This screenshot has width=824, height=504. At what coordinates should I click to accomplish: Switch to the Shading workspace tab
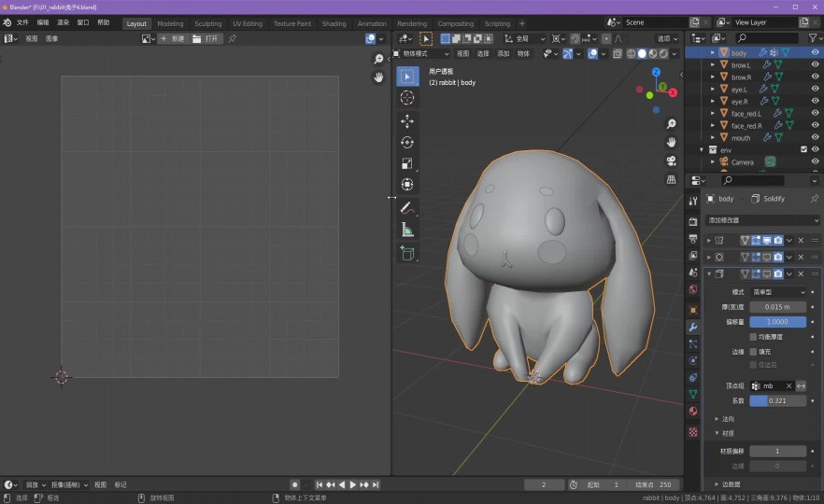coord(334,23)
